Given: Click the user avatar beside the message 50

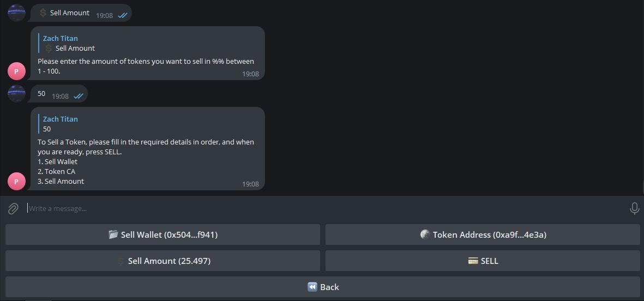Looking at the screenshot, I should coord(16,93).
